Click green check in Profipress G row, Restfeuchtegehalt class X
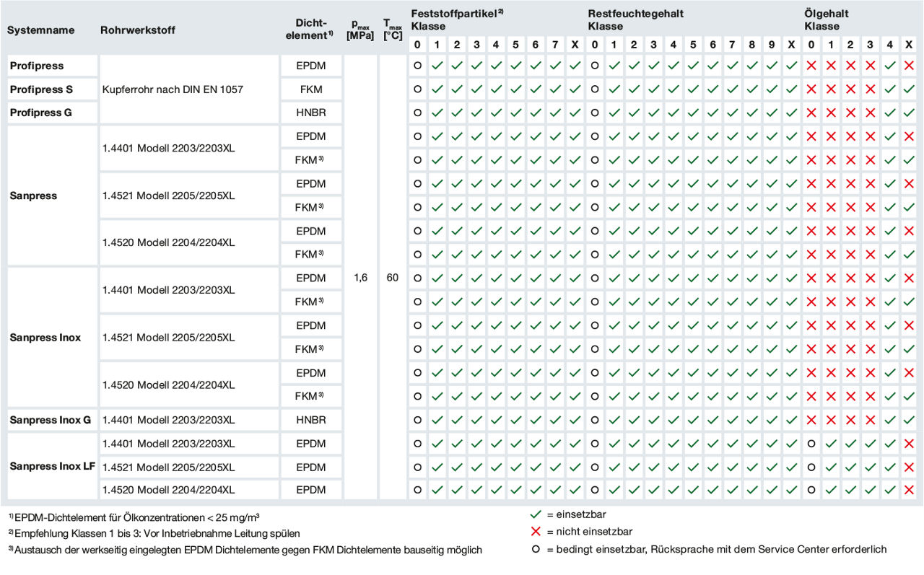Image resolution: width=924 pixels, height=575 pixels. [791, 113]
